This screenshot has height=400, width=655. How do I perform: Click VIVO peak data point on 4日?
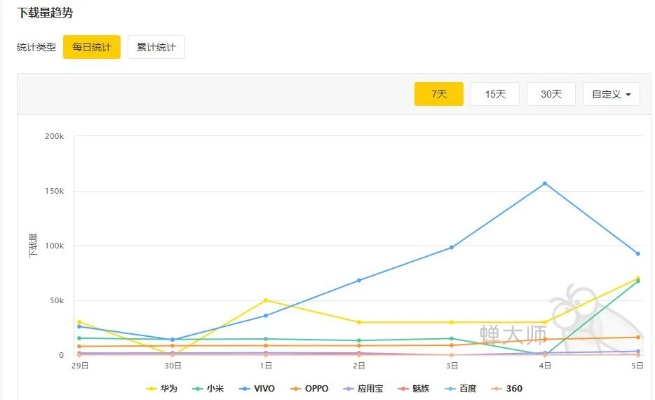click(545, 183)
